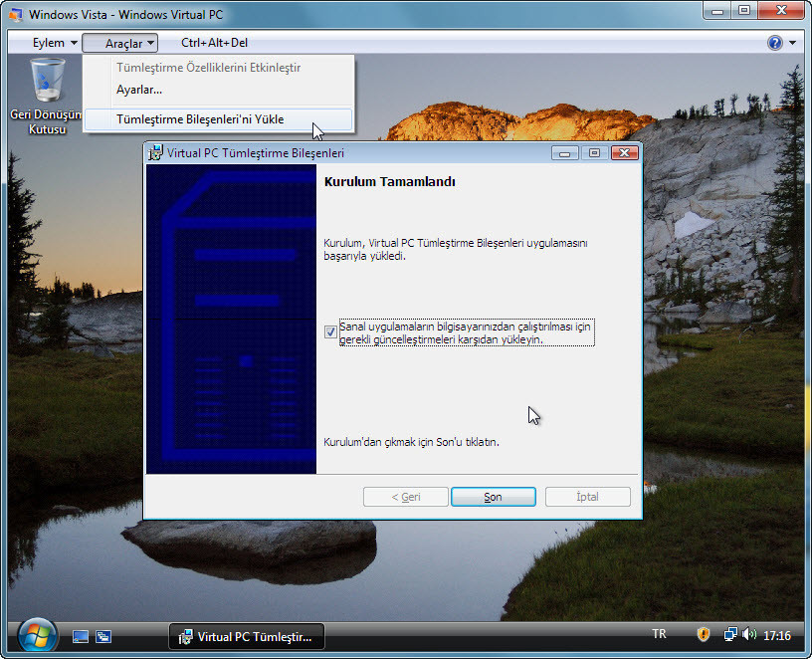Image resolution: width=812 pixels, height=659 pixels.
Task: Collapse the Araçlar dropdown menu
Action: point(120,43)
